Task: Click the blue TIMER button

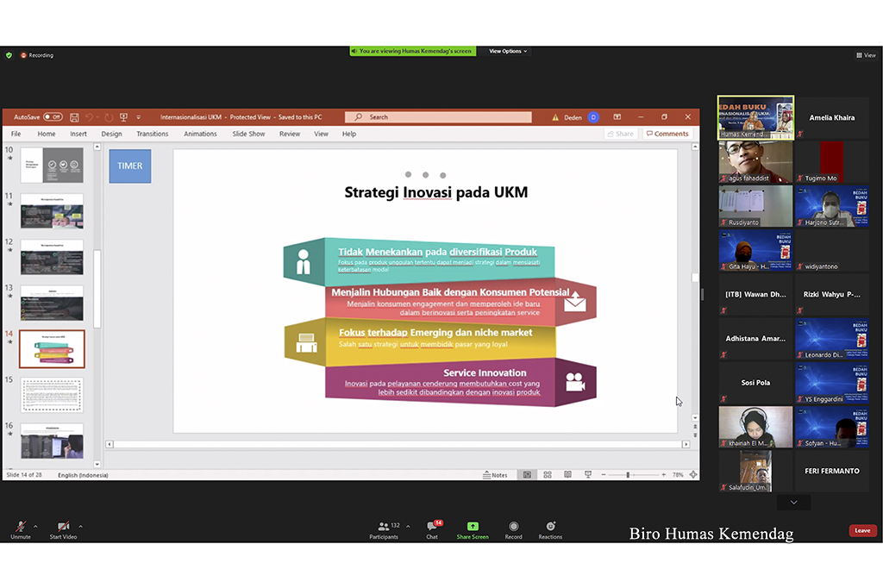Action: 130,166
